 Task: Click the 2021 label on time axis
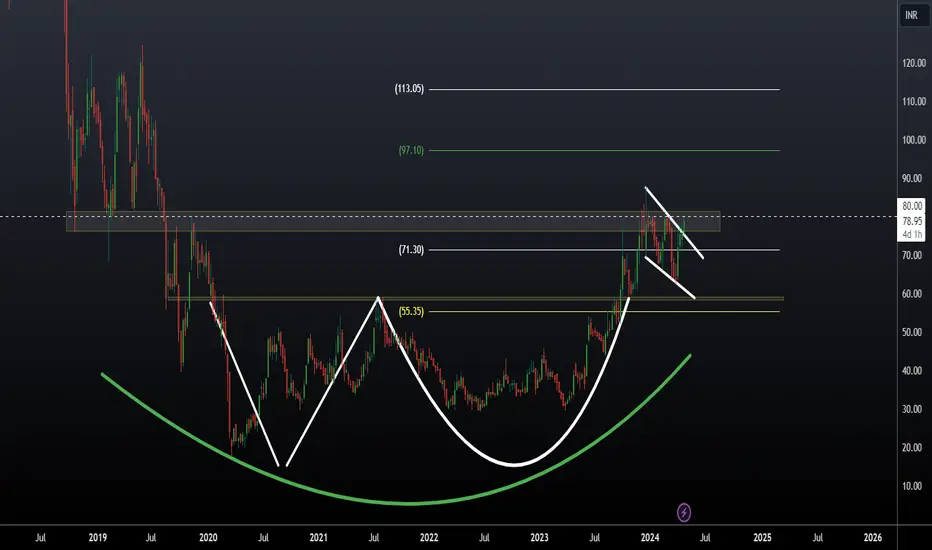(319, 538)
